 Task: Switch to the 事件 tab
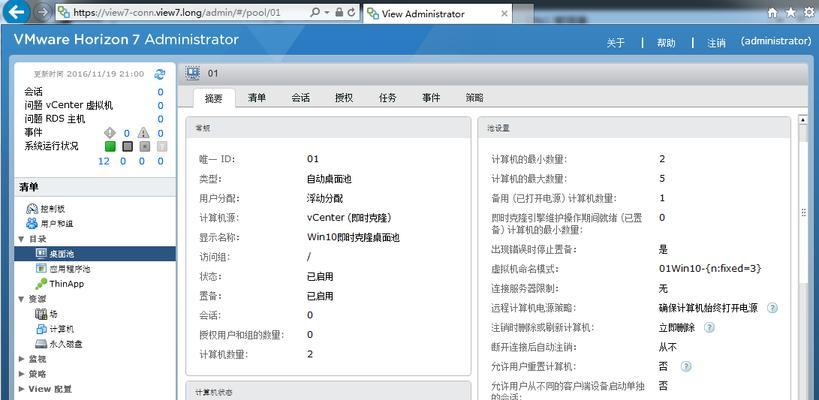point(431,98)
